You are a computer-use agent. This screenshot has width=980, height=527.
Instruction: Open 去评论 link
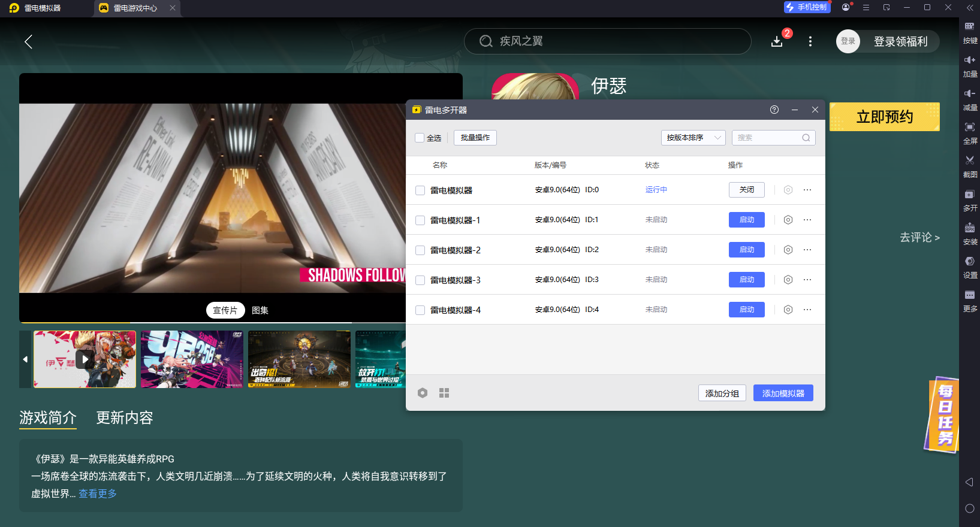click(x=919, y=237)
